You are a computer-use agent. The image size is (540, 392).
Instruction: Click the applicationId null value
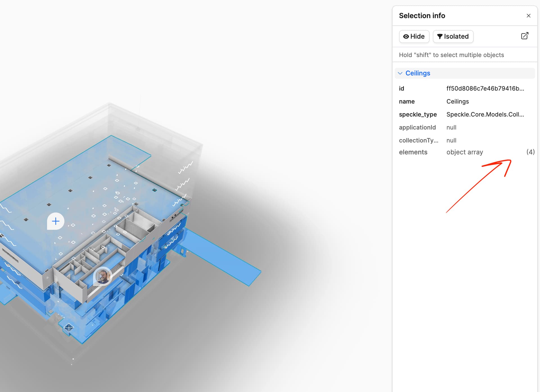[x=451, y=127]
